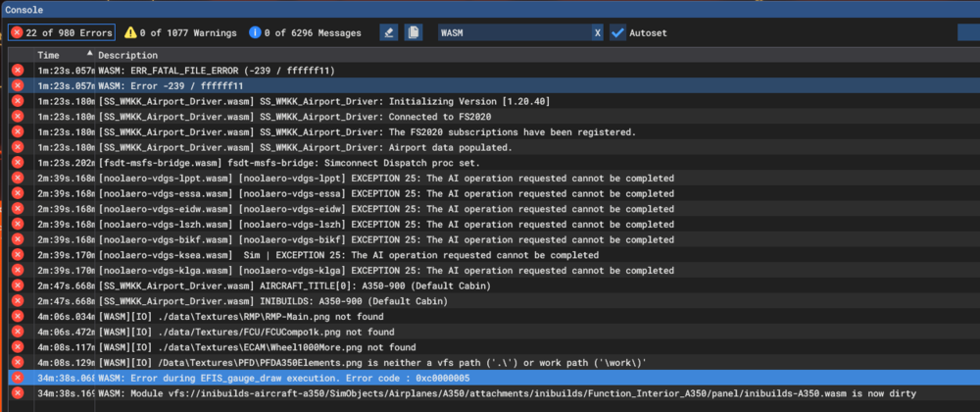Sort by the Time column header
The width and height of the screenshot is (980, 412).
point(49,55)
